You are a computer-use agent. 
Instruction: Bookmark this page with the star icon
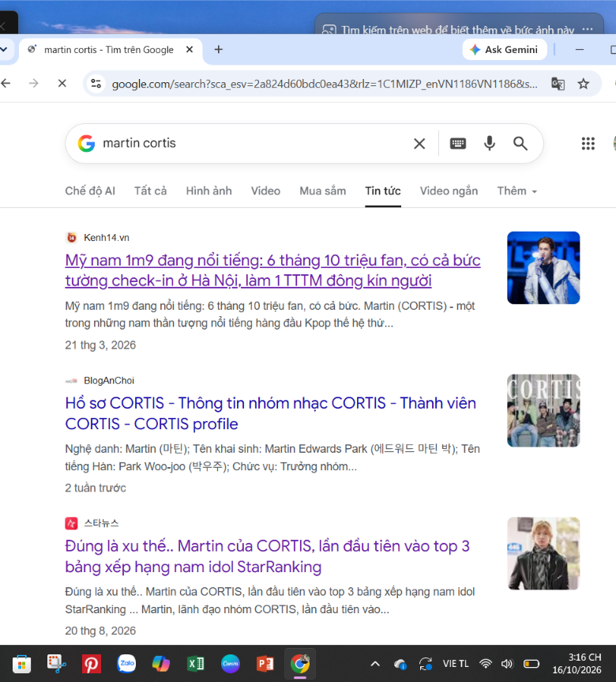[584, 84]
